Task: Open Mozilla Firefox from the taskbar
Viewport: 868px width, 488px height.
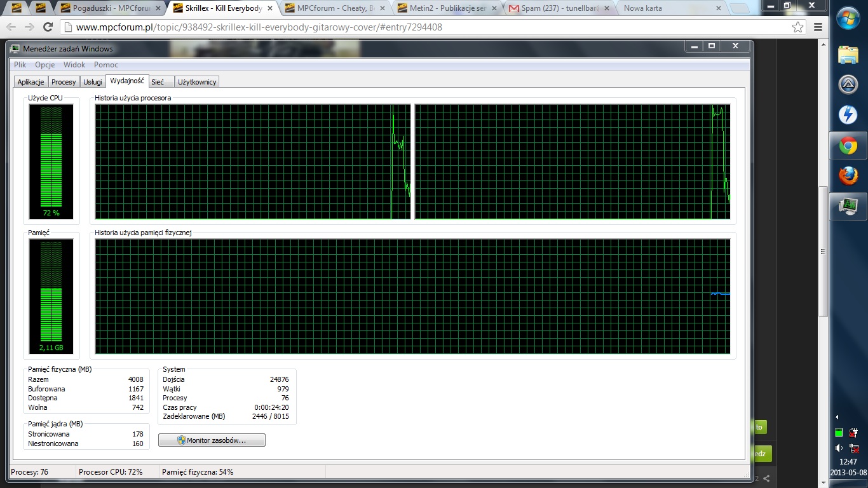Action: (x=848, y=175)
